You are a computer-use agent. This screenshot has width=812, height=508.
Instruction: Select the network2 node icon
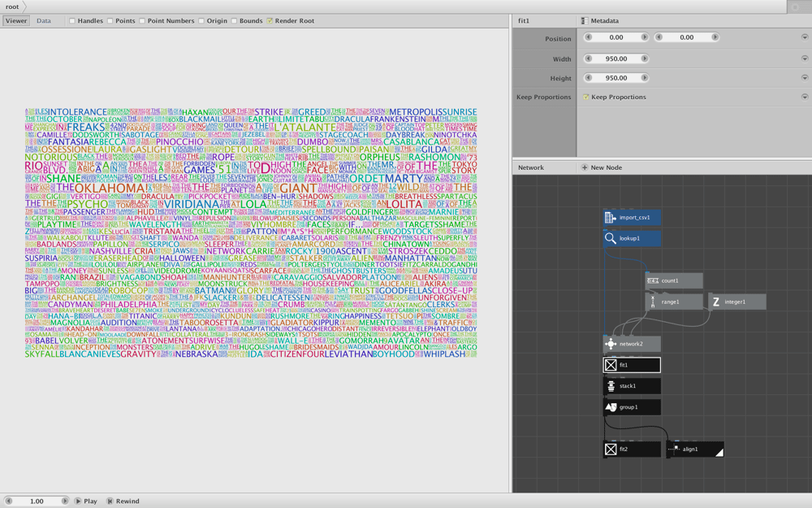[x=611, y=344]
